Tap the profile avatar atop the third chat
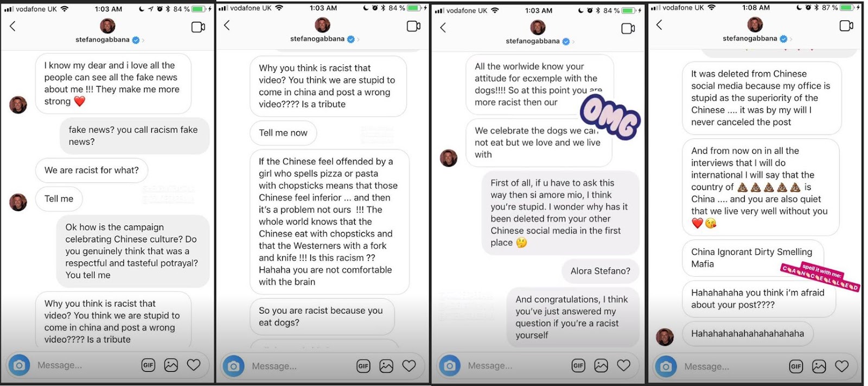The width and height of the screenshot is (868, 386). [x=538, y=27]
